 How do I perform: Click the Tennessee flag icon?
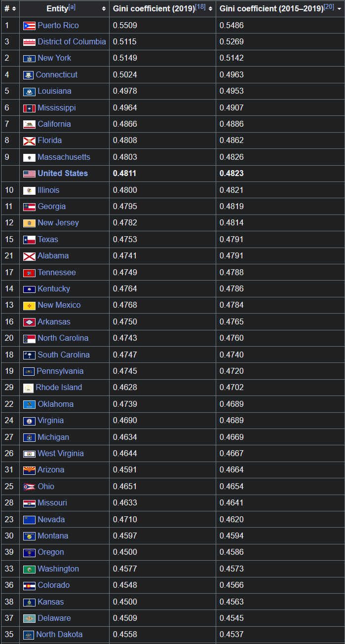coord(29,273)
